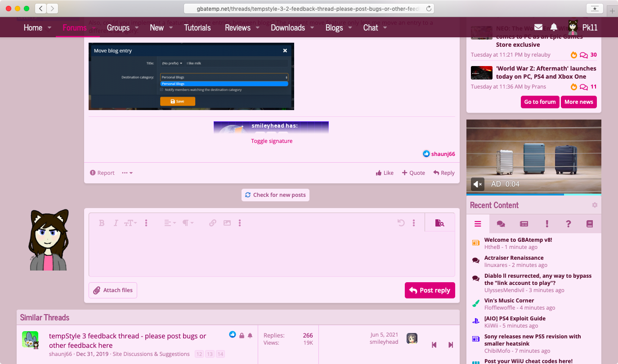Open the New menu
The image size is (618, 364).
pyautogui.click(x=157, y=27)
